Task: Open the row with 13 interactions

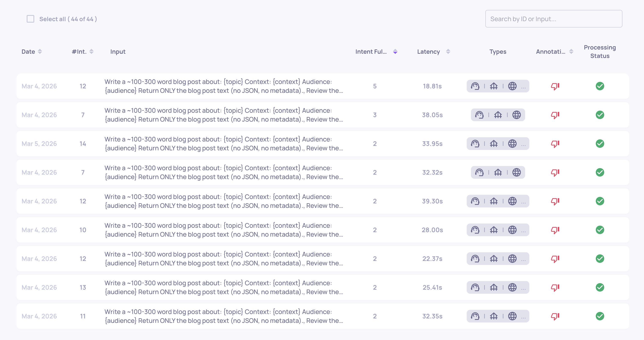Action: pyautogui.click(x=83, y=288)
